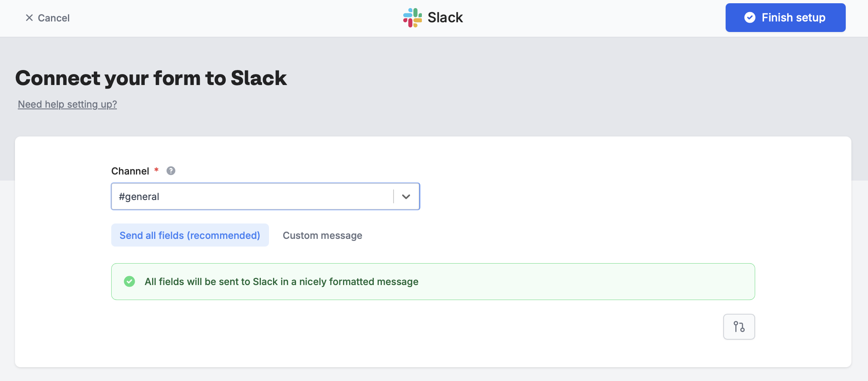Image resolution: width=868 pixels, height=381 pixels.
Task: Toggle over to Custom message mode
Action: coord(322,235)
